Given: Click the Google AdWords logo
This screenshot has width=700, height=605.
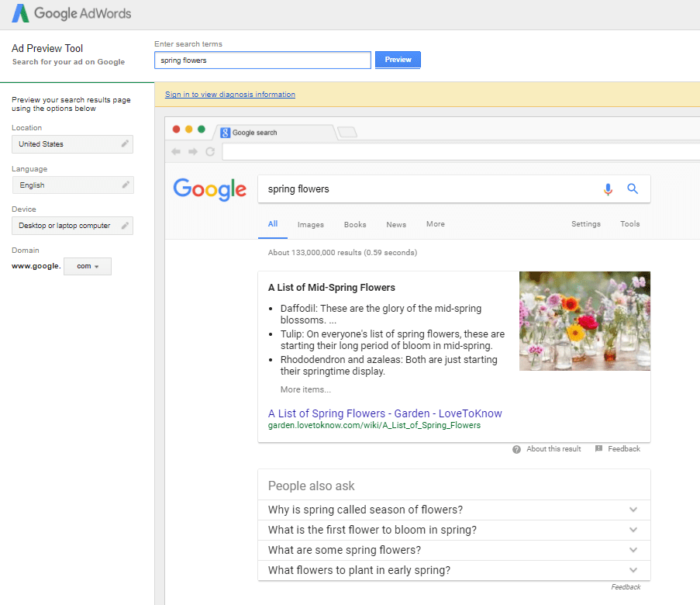Looking at the screenshot, I should 71,13.
